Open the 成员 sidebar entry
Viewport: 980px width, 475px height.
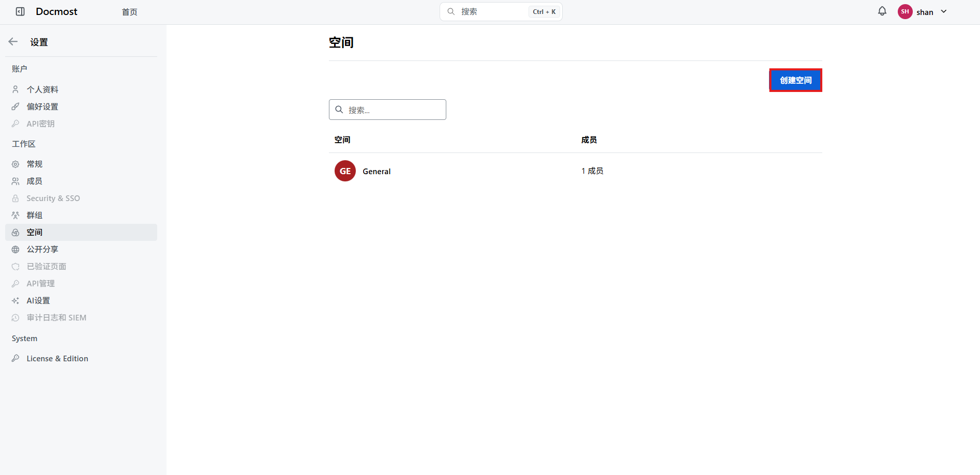click(81, 181)
